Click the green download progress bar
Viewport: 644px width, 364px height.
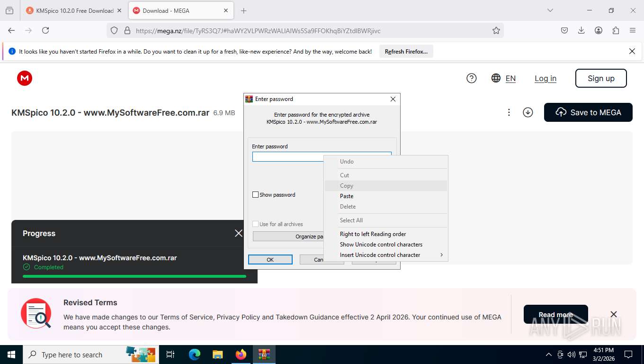pos(134,276)
